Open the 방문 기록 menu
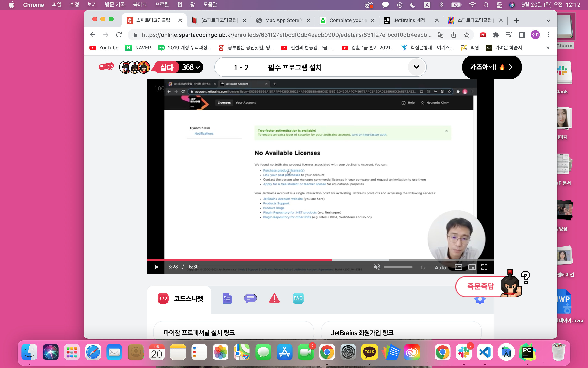Image resolution: width=588 pixels, height=368 pixels. [115, 5]
